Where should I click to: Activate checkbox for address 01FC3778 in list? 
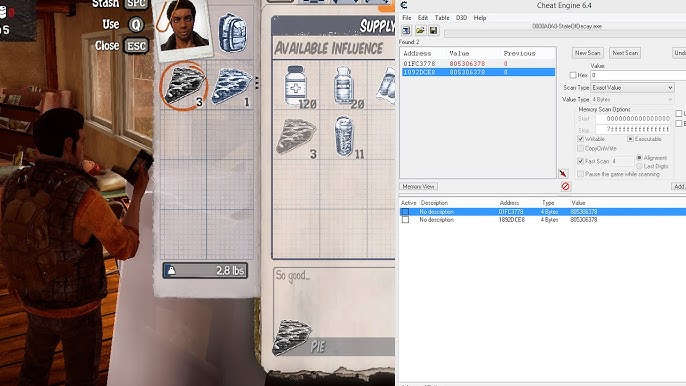tap(405, 212)
